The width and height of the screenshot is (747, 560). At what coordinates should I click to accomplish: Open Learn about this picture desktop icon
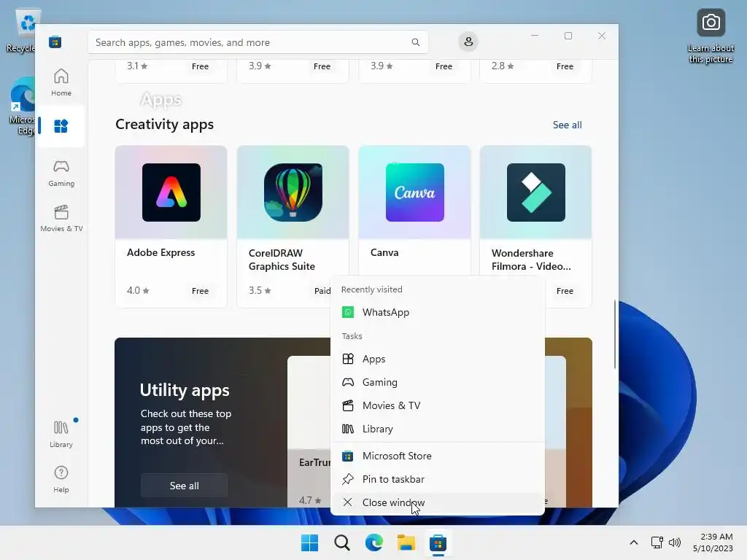pos(711,36)
